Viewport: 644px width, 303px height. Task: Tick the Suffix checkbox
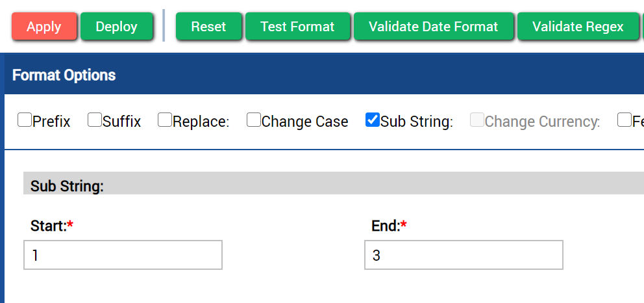pos(95,120)
